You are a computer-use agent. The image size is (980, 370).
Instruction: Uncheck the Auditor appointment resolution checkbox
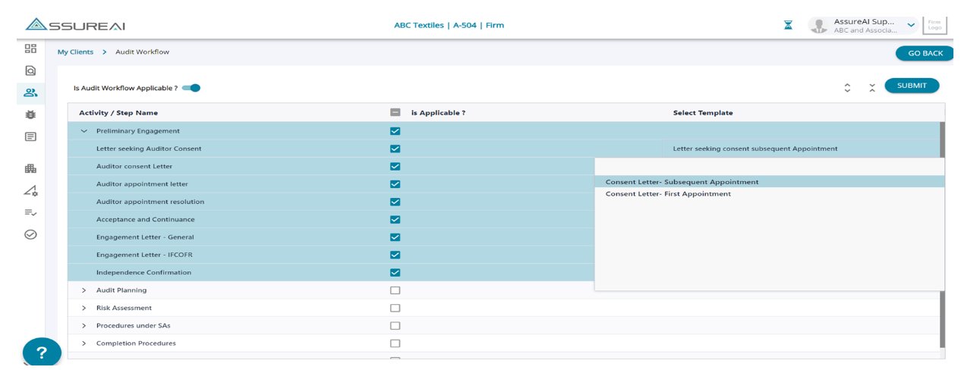click(x=395, y=202)
